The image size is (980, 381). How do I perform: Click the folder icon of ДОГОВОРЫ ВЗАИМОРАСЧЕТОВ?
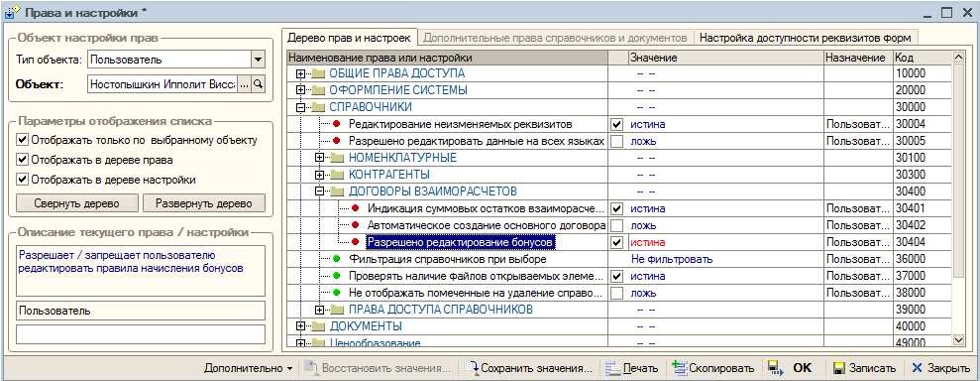(338, 192)
